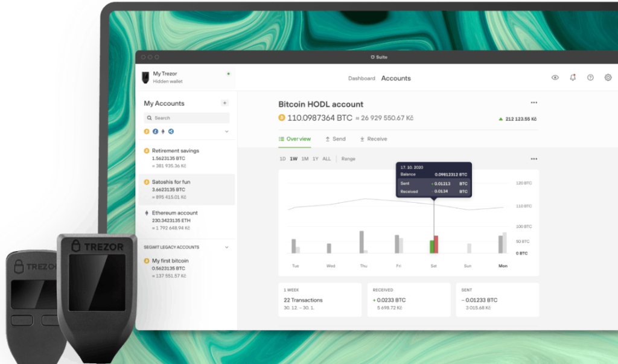This screenshot has width=618, height=364.
Task: Open notifications via the bell icon
Action: 573,78
